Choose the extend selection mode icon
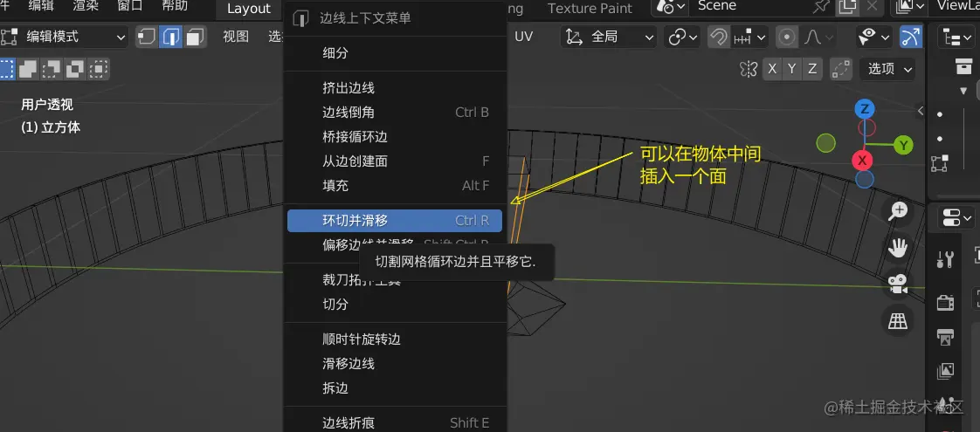Image resolution: width=980 pixels, height=432 pixels. click(x=27, y=68)
